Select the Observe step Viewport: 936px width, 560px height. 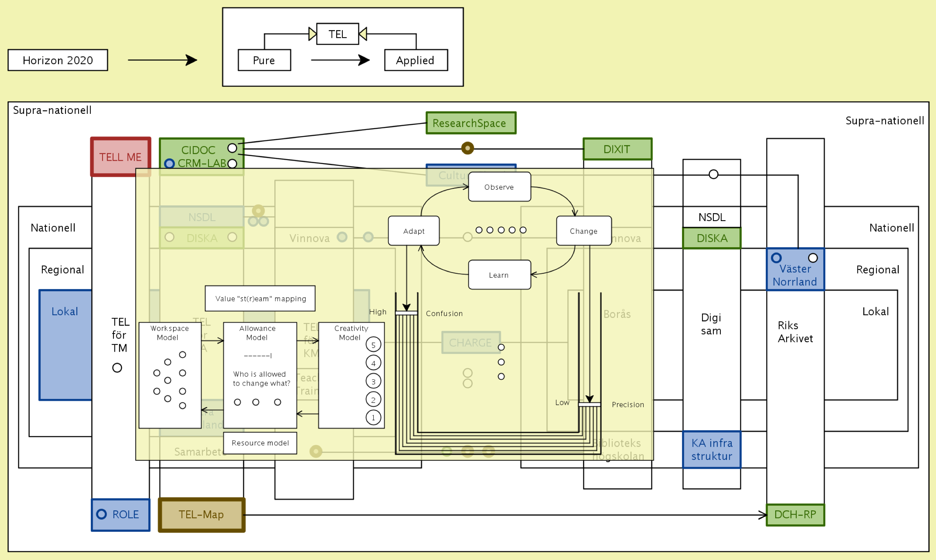click(x=499, y=187)
